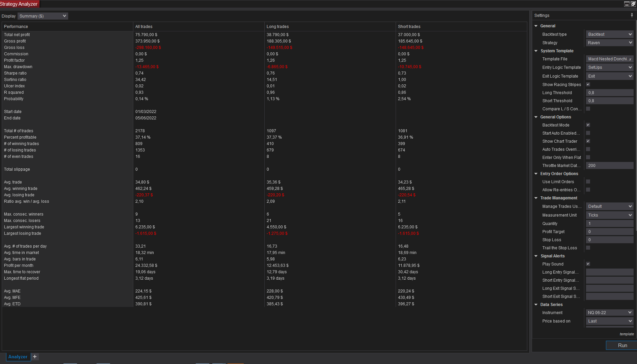
Task: Open Price based on dropdown
Action: tap(610, 321)
